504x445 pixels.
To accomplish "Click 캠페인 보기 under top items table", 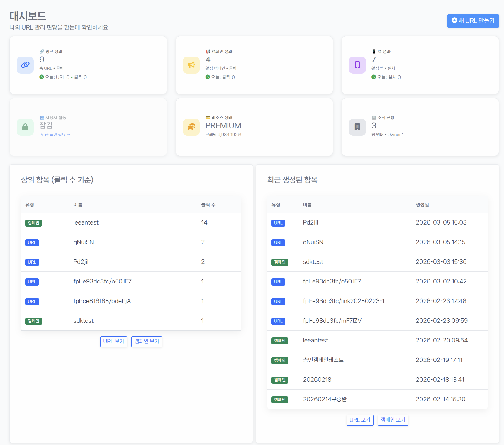I will [x=147, y=342].
